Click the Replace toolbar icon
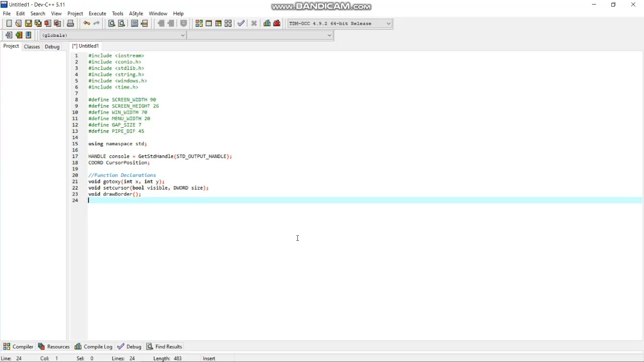The height and width of the screenshot is (362, 644). click(121, 24)
